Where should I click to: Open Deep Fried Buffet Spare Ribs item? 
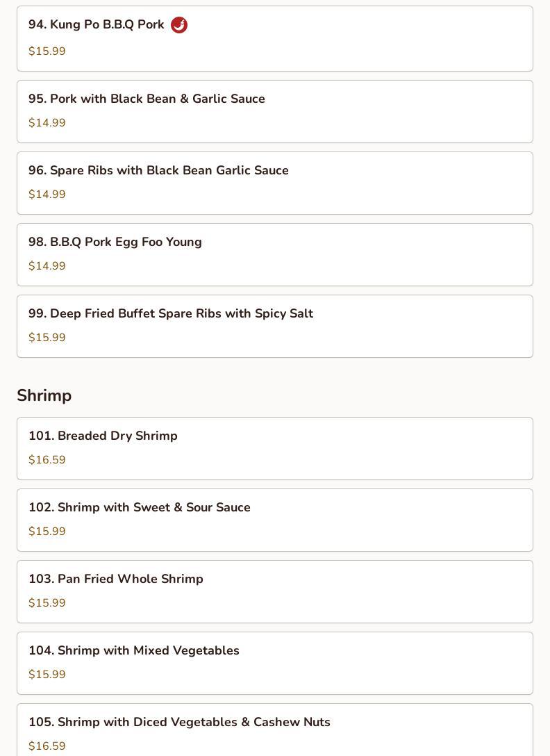point(171,313)
